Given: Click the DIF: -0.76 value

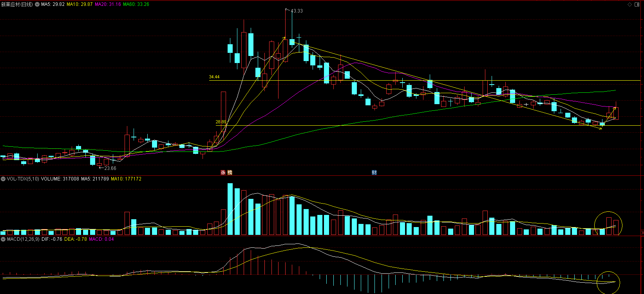Looking at the screenshot, I should [52, 239].
